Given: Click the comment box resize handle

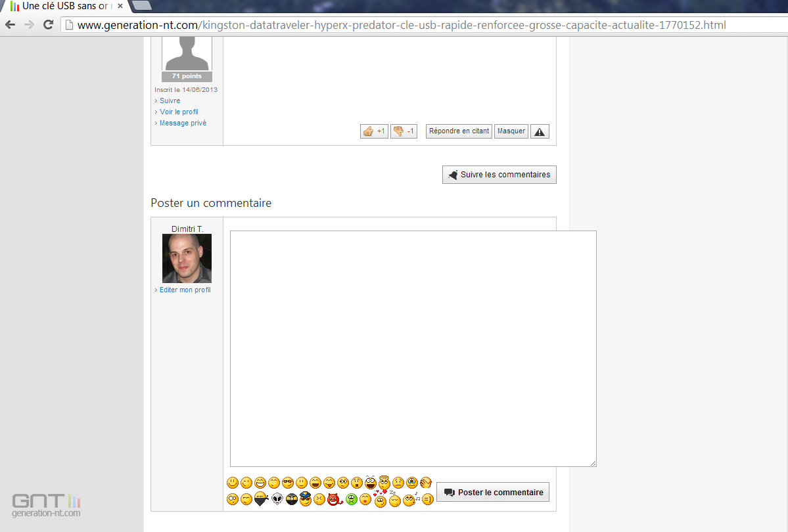Looking at the screenshot, I should point(593,463).
